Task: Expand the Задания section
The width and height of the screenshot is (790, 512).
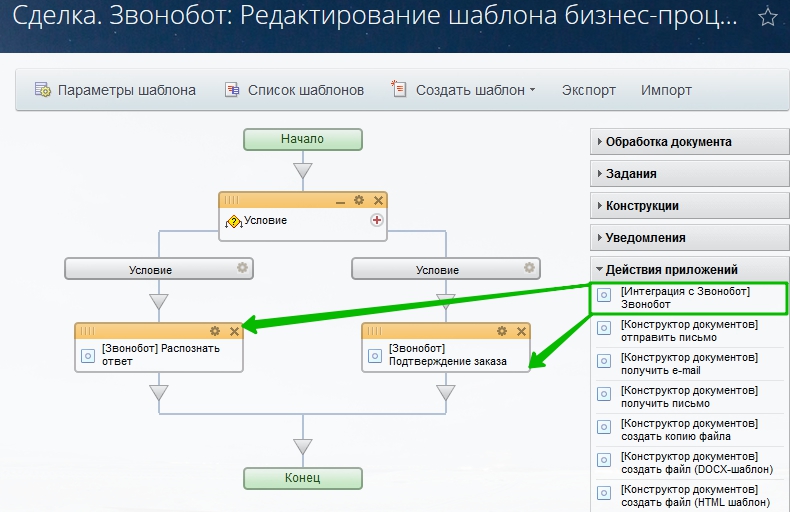Action: [631, 174]
